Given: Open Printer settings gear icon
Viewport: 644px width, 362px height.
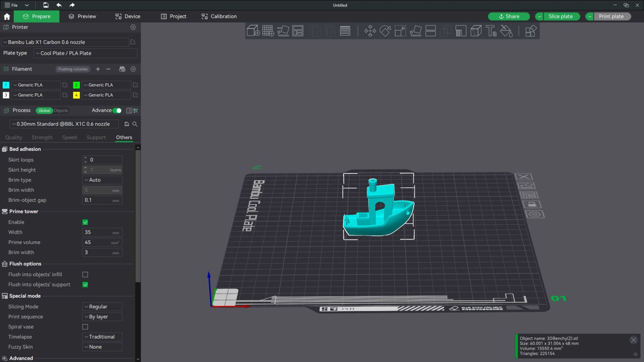Looking at the screenshot, I should 133,27.
